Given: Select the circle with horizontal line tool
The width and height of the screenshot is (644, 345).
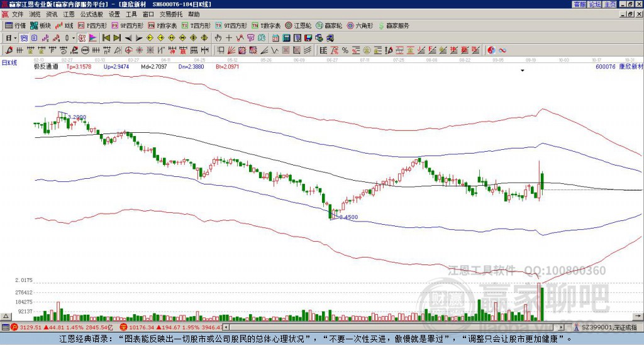Looking at the screenshot, I should click(x=85, y=50).
